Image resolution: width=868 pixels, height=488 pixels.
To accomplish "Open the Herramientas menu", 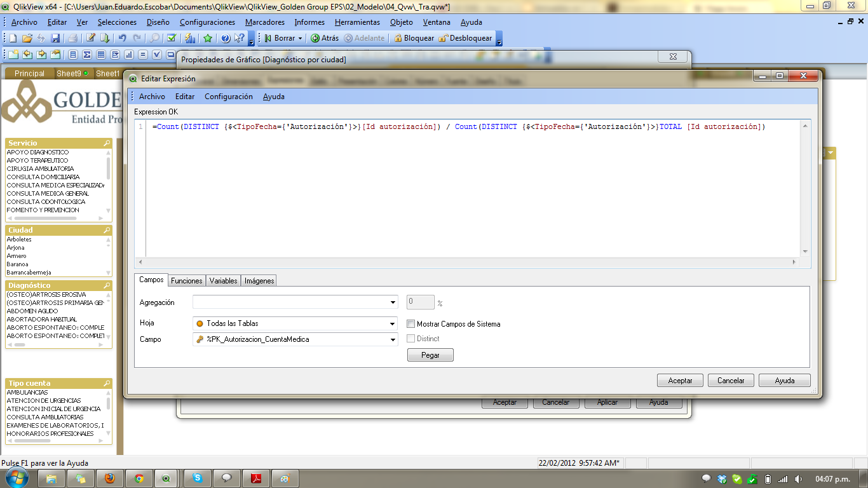I will click(x=357, y=22).
